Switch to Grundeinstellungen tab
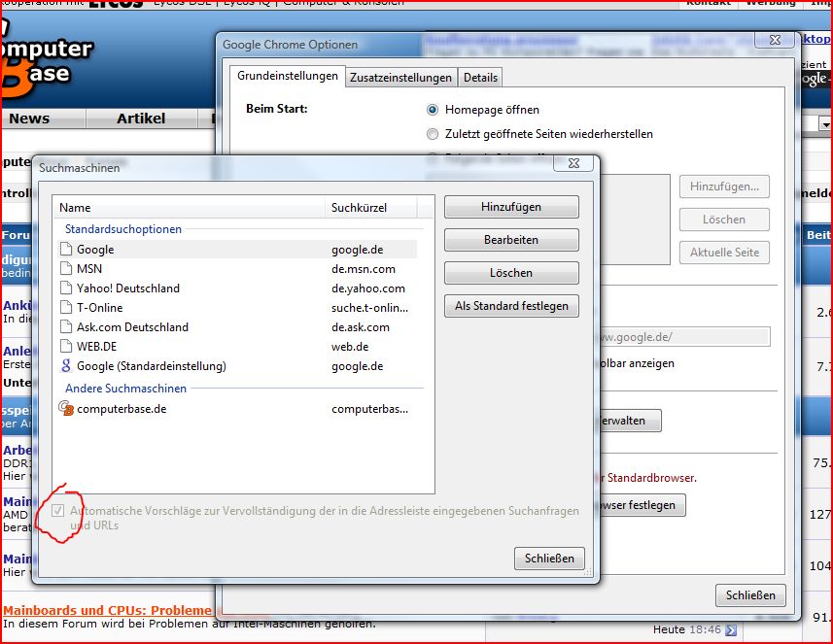 pos(288,76)
